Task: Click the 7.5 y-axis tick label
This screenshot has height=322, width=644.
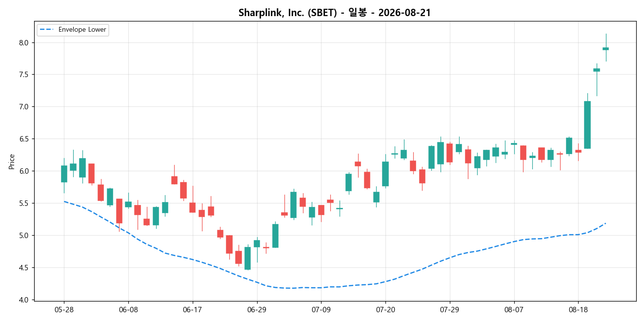Action: 24,75
